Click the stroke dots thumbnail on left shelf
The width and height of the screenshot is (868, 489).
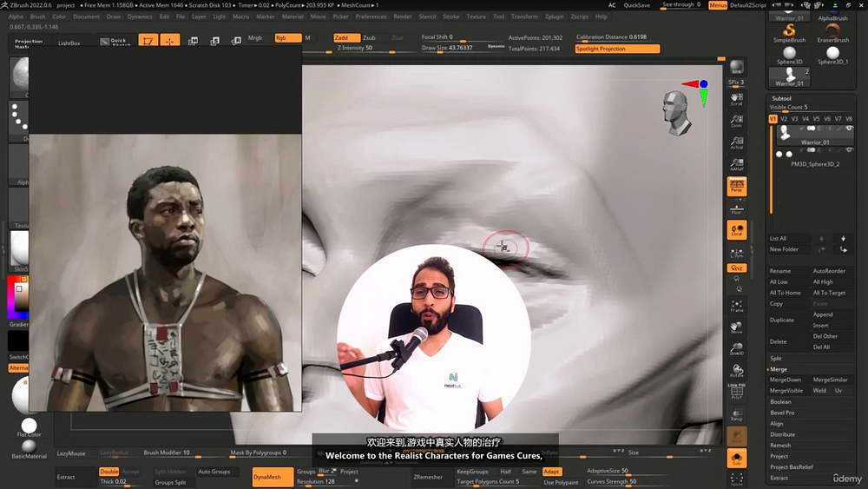(19, 119)
